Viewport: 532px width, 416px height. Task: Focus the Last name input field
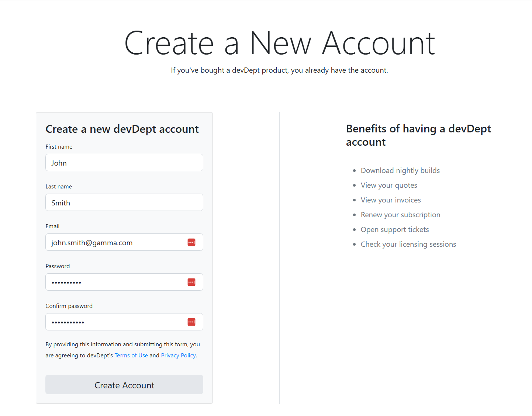(124, 202)
